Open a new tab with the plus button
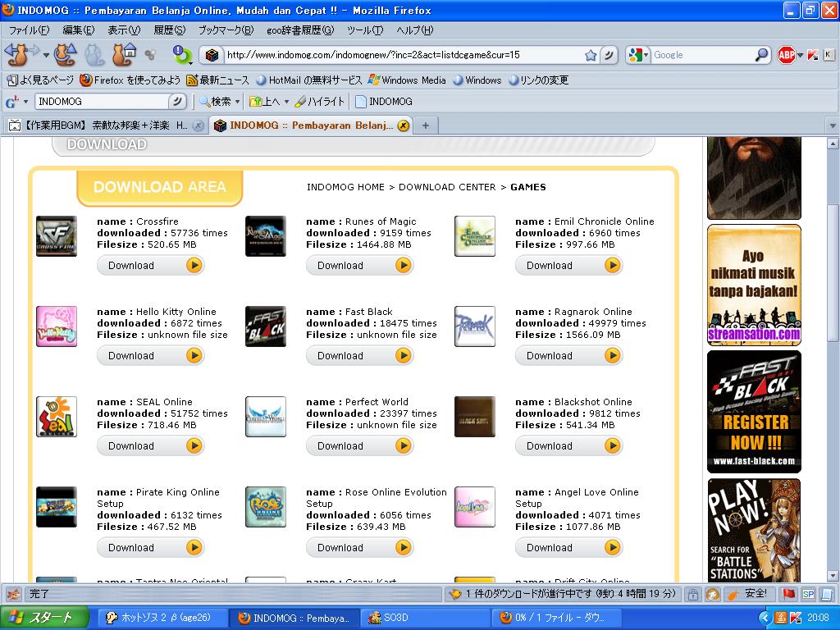Image resolution: width=840 pixels, height=630 pixels. pyautogui.click(x=426, y=126)
